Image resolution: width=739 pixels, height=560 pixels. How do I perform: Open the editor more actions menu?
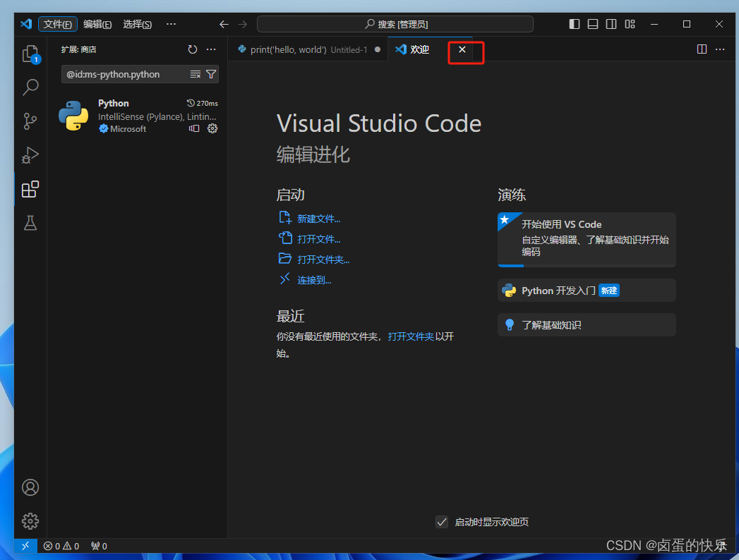click(x=720, y=49)
